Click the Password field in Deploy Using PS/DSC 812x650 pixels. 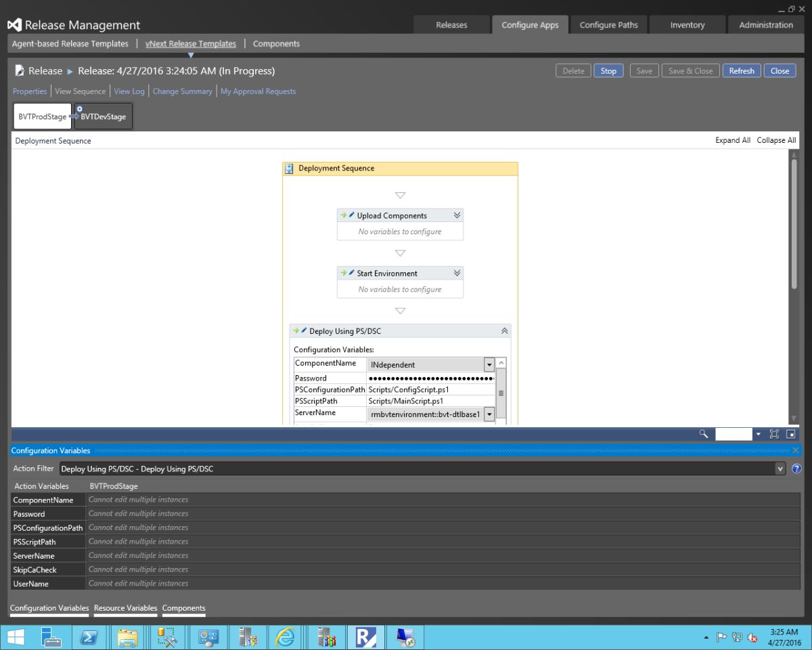pos(431,378)
